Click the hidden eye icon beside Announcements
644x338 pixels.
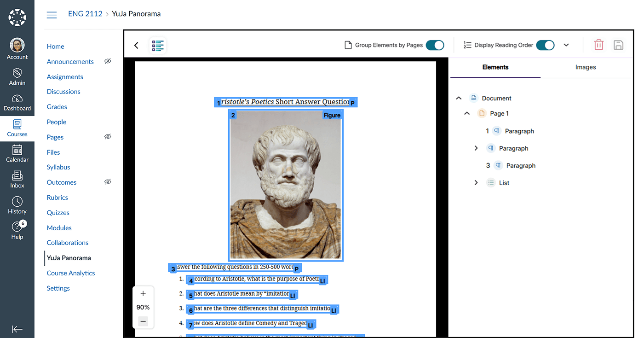pyautogui.click(x=108, y=61)
